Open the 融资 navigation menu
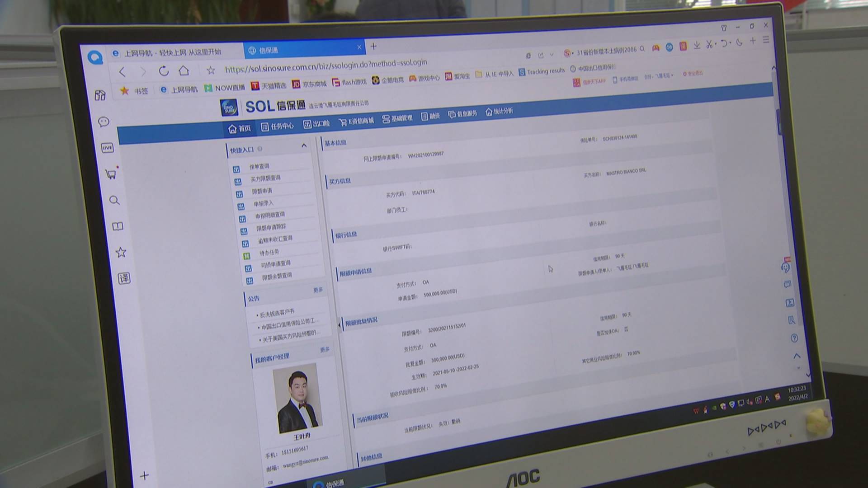 430,116
